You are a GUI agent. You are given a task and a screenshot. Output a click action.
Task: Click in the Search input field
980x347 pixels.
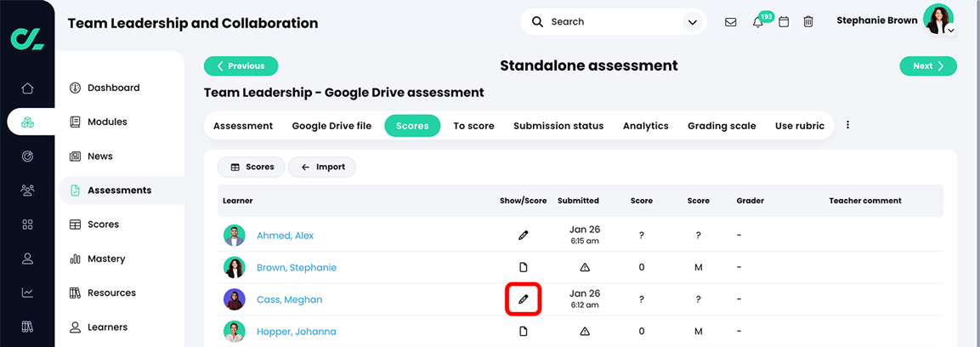(613, 22)
